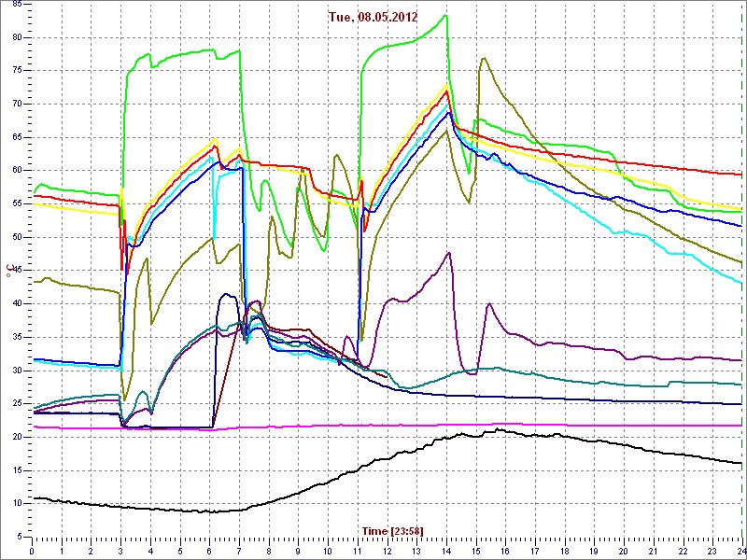Click hour '18' on the time axis
Viewport: 747px width, 560px height.
point(564,551)
